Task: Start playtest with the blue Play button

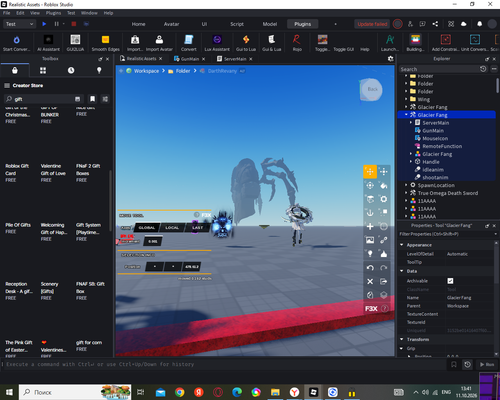Action: (x=44, y=24)
